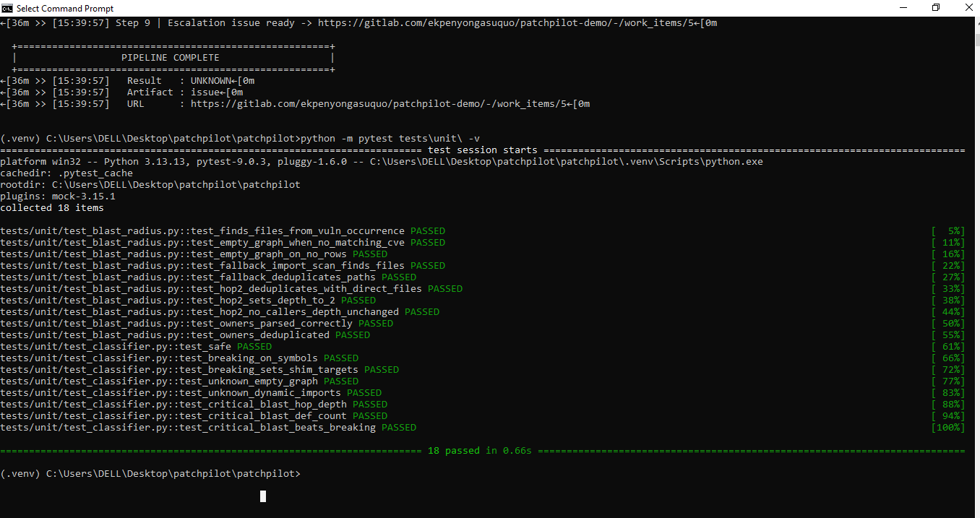Screen dimensions: 980x518
Task: Click the [100%] progress indicator
Action: coord(948,428)
